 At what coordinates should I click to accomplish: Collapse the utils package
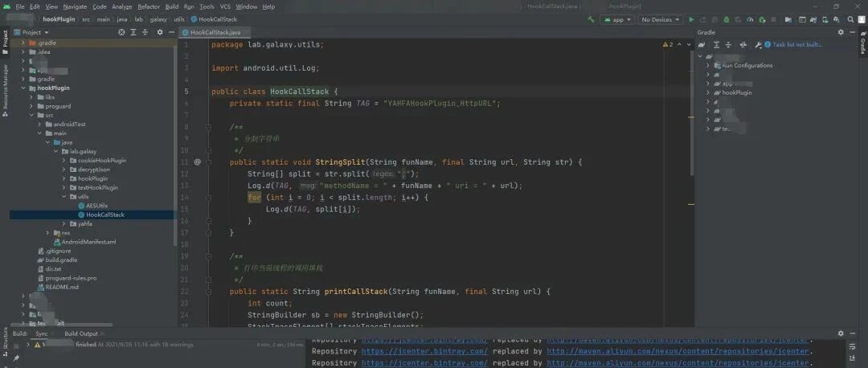coord(65,196)
